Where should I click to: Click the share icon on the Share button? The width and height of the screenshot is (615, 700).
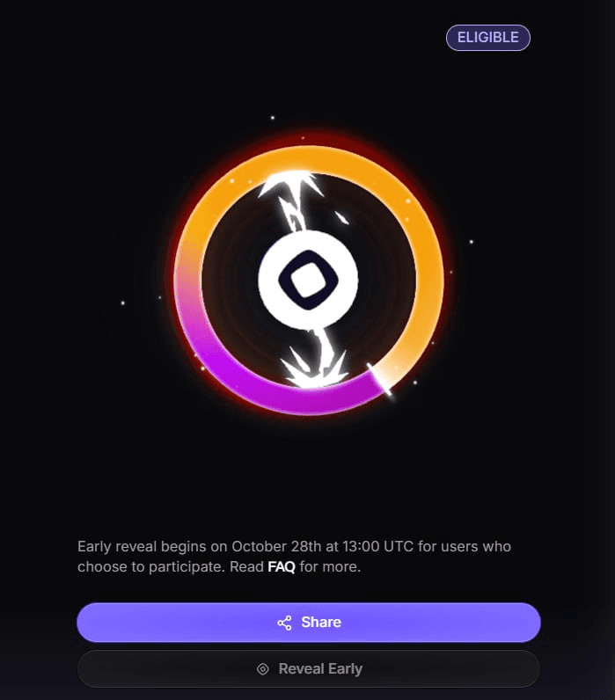coord(284,623)
